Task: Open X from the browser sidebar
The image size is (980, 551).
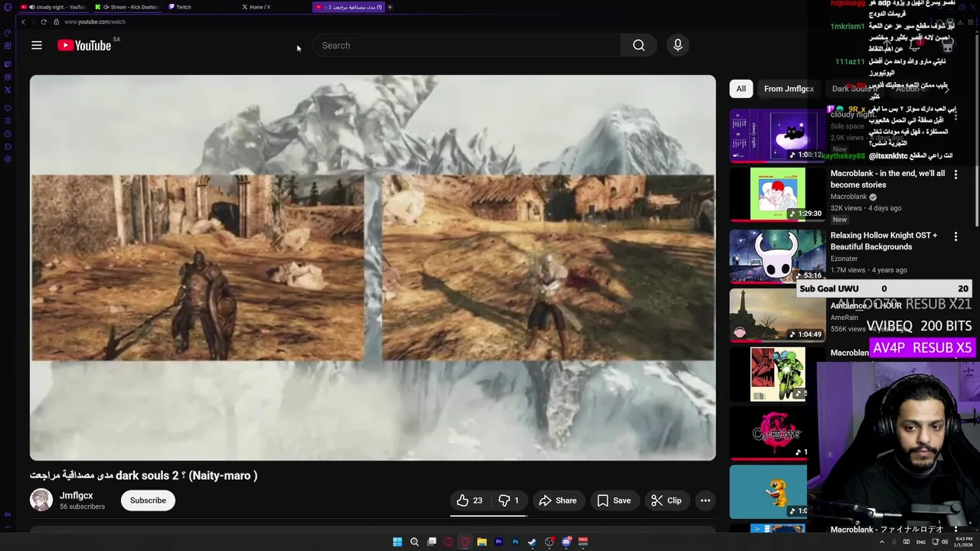Action: pyautogui.click(x=8, y=90)
